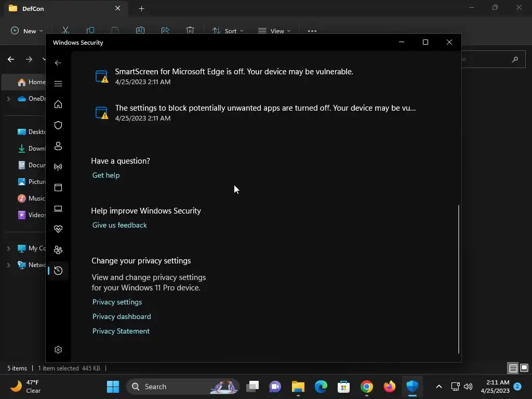Click Delete trash icon in File Explorer

[190, 30]
